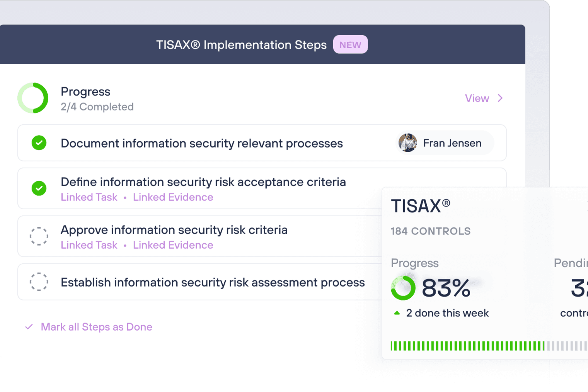The width and height of the screenshot is (588, 392).
Task: Click the green up-arrow near 2 done this week
Action: click(x=397, y=313)
